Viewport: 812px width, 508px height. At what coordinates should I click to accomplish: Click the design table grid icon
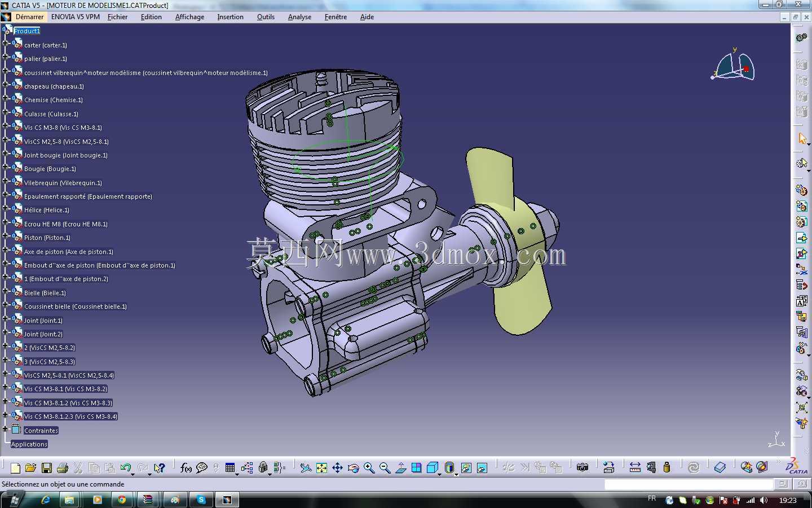coord(230,468)
